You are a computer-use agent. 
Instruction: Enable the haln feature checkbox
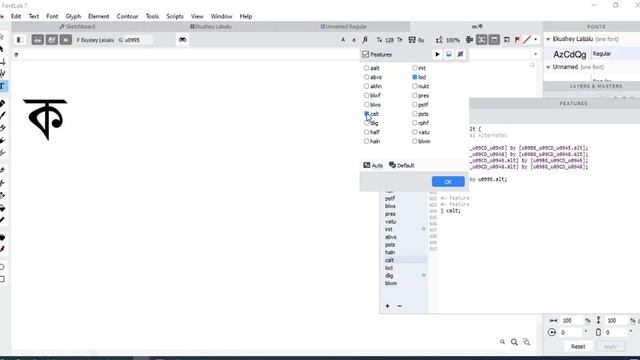pyautogui.click(x=366, y=141)
